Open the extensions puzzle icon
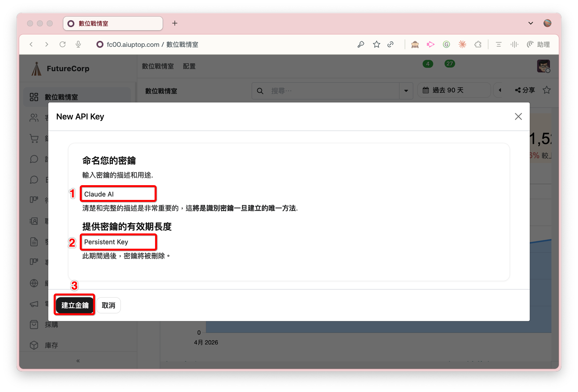 [478, 45]
